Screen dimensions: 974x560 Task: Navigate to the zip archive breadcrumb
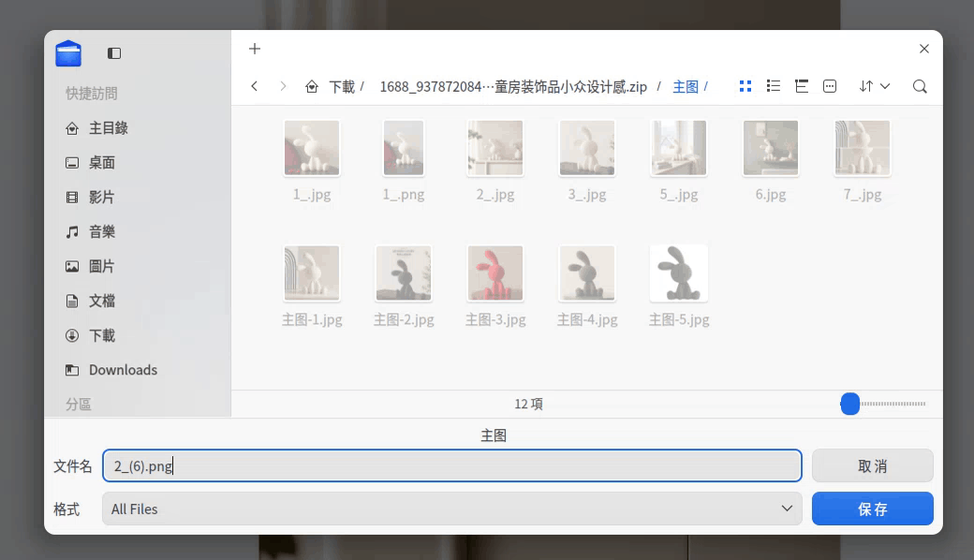coord(513,86)
